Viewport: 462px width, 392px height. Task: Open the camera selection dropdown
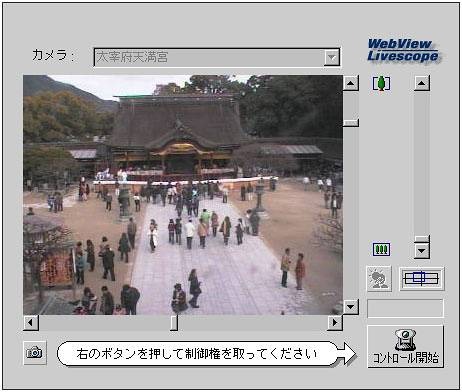[x=217, y=57]
